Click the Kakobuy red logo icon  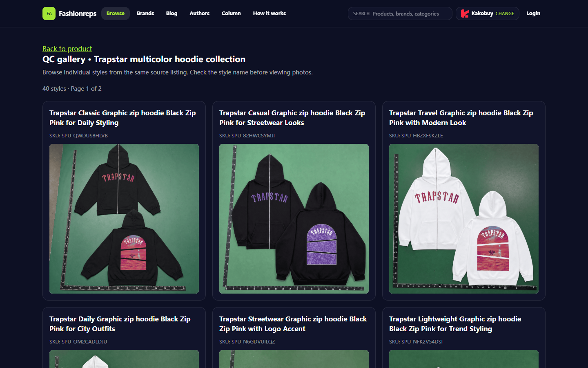(x=465, y=13)
